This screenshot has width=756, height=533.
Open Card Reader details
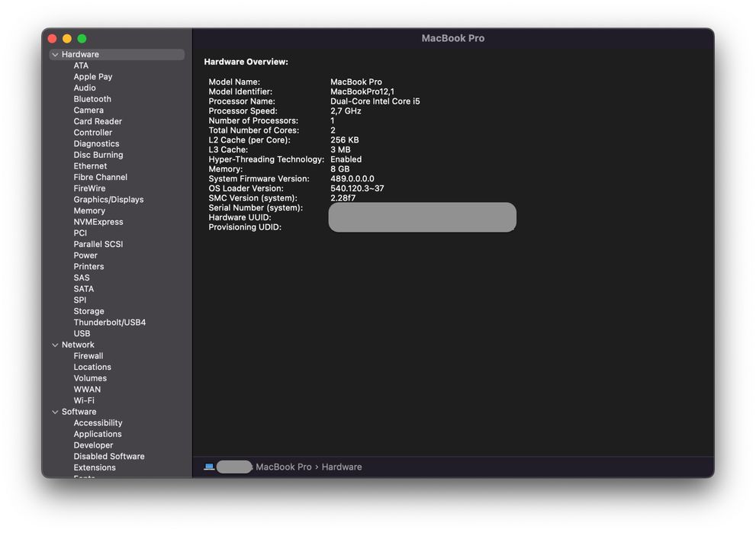[x=98, y=121]
